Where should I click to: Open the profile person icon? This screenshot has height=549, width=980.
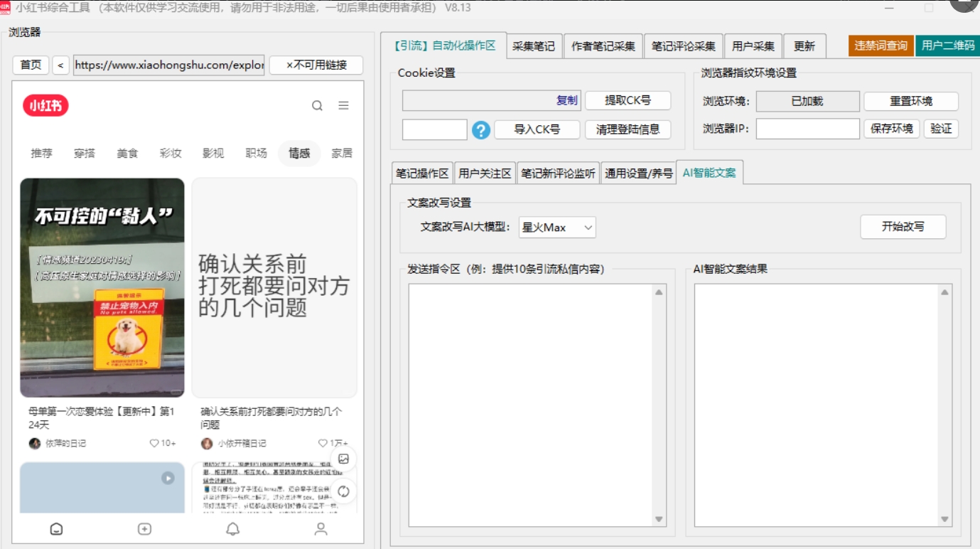[x=321, y=529]
